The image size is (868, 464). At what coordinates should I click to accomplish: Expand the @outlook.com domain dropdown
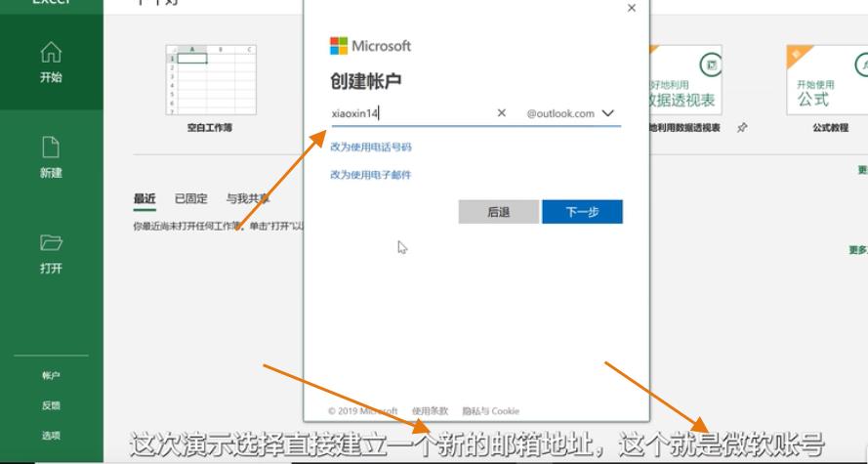pos(570,113)
